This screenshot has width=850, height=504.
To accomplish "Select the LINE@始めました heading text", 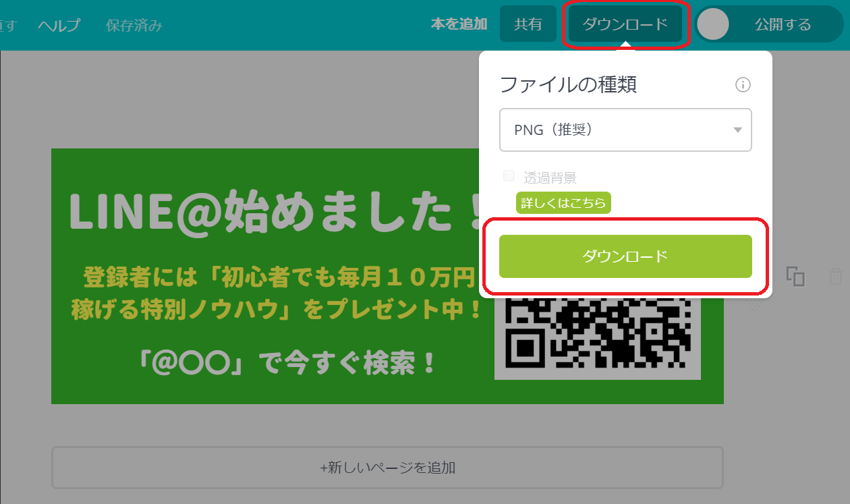I will pos(275,211).
